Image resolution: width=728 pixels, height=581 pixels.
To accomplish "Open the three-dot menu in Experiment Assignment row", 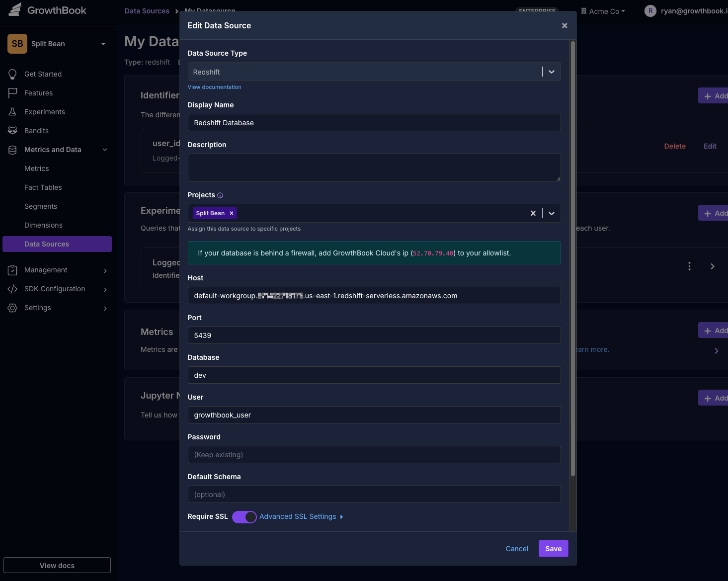I will tap(689, 266).
